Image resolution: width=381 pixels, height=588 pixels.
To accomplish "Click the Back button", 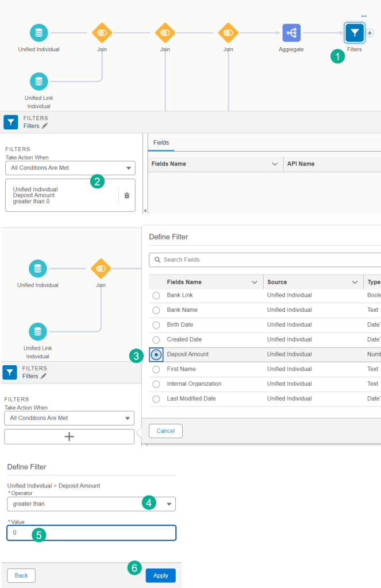I will coord(21,575).
